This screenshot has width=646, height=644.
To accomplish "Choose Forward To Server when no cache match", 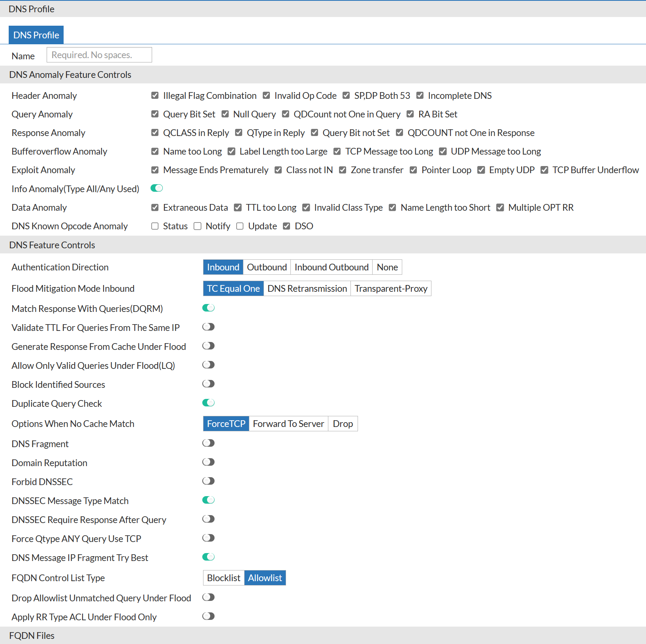I will point(288,423).
